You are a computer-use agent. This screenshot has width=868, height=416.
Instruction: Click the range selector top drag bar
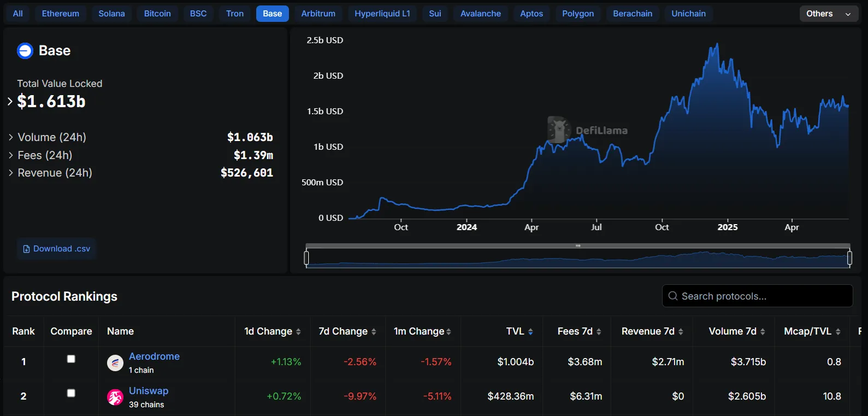coord(578,245)
